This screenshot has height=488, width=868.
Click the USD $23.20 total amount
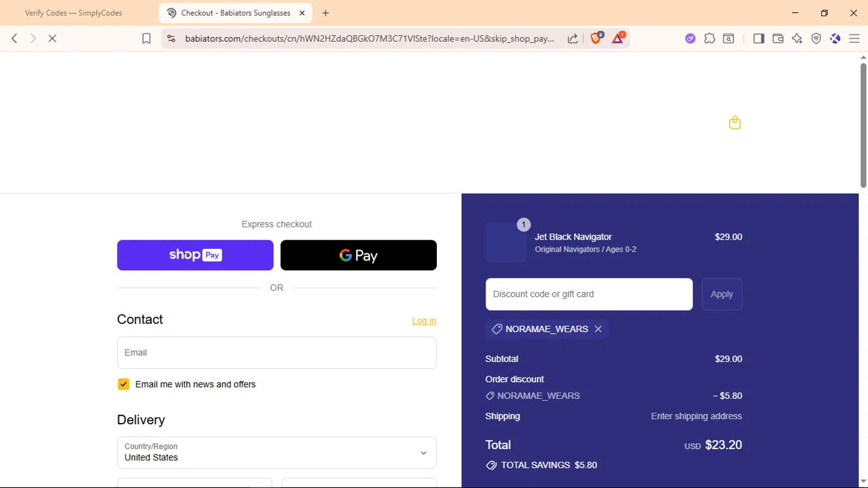pyautogui.click(x=713, y=445)
